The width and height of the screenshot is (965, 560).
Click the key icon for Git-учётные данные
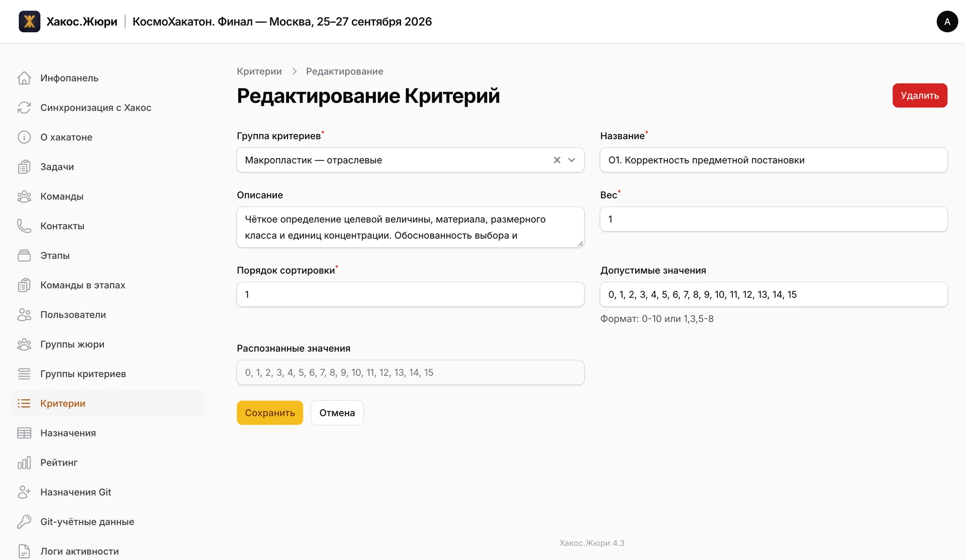coord(24,522)
